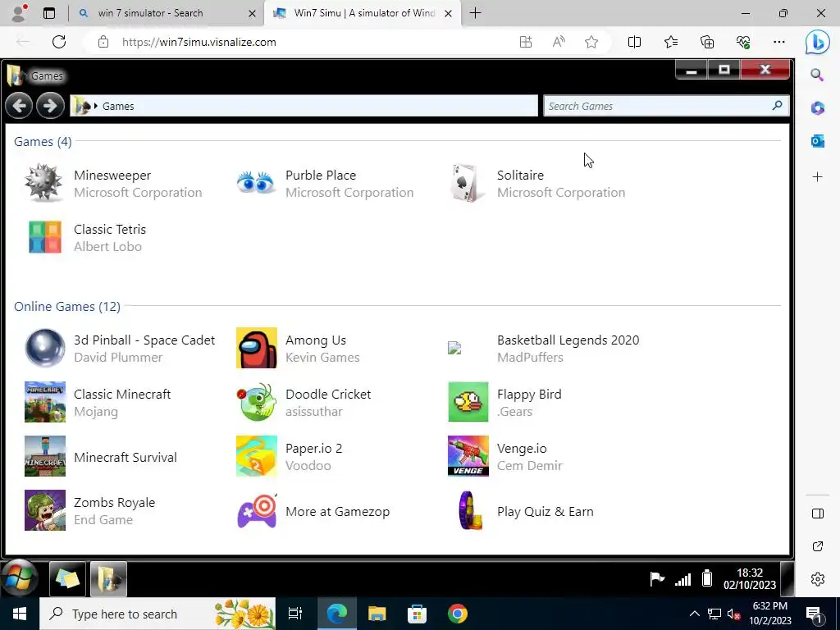Click the Basketball Legends 2020 label
Screen dimensions: 840x630
(568, 340)
